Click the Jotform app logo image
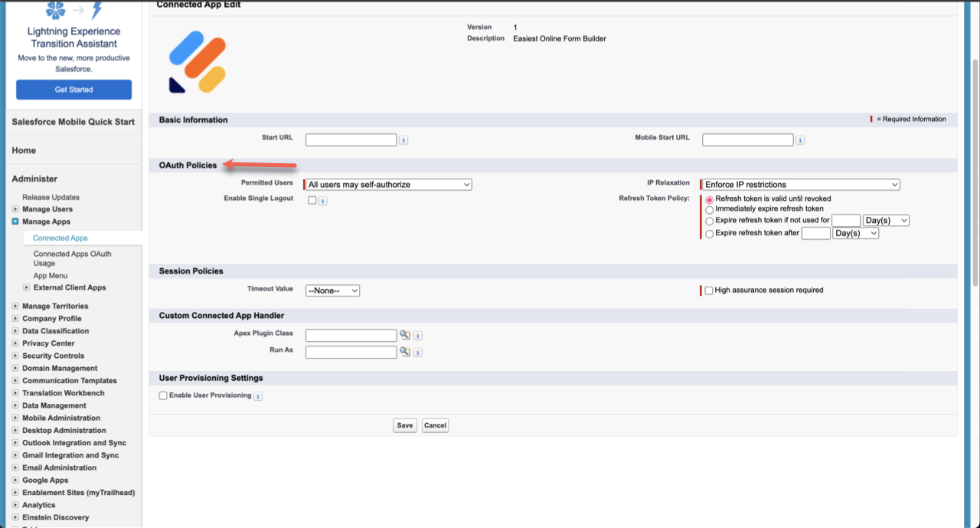The height and width of the screenshot is (528, 980). pyautogui.click(x=198, y=62)
